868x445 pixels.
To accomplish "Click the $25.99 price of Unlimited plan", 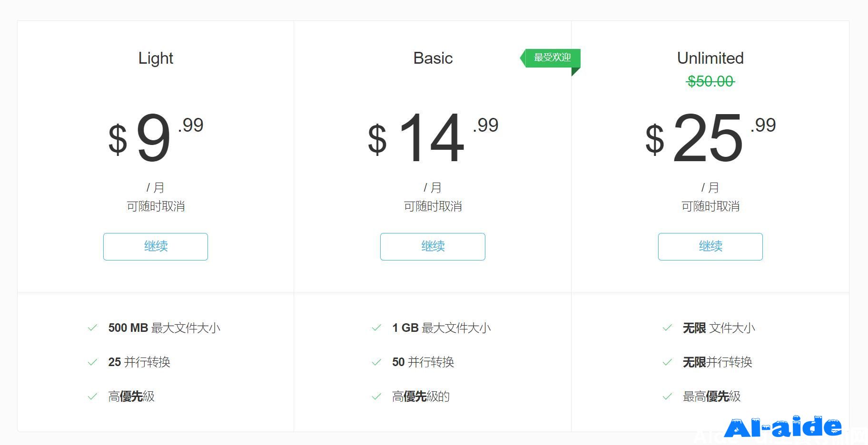I will pyautogui.click(x=710, y=138).
